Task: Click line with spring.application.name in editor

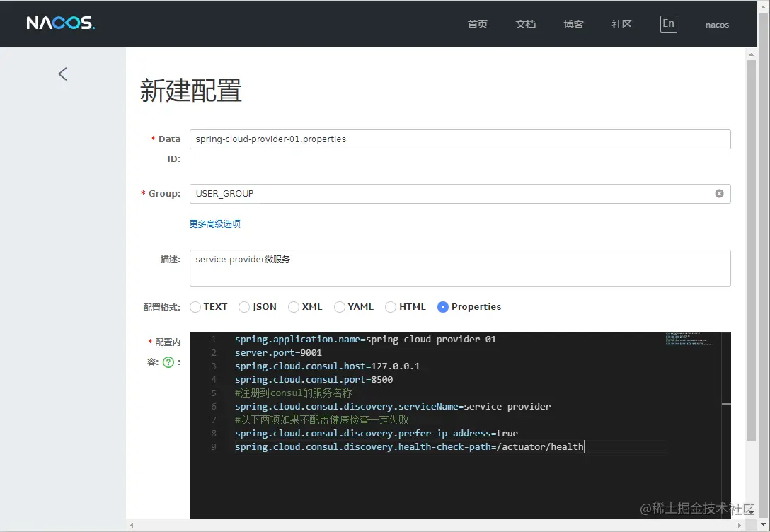Action: click(365, 340)
